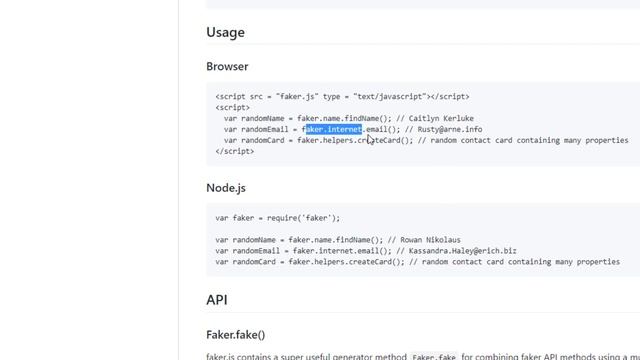Click the var faker = require('faker') line
The image size is (640, 360).
coord(278,218)
